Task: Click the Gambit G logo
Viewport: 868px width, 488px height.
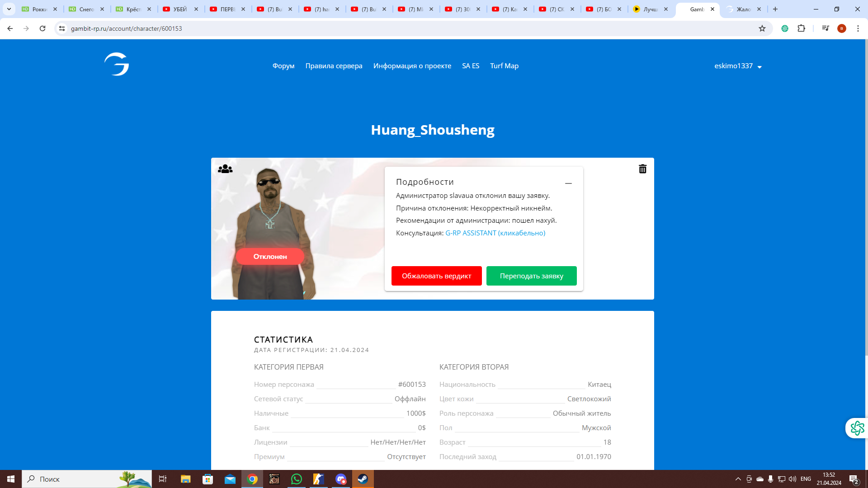Action: [x=117, y=65]
